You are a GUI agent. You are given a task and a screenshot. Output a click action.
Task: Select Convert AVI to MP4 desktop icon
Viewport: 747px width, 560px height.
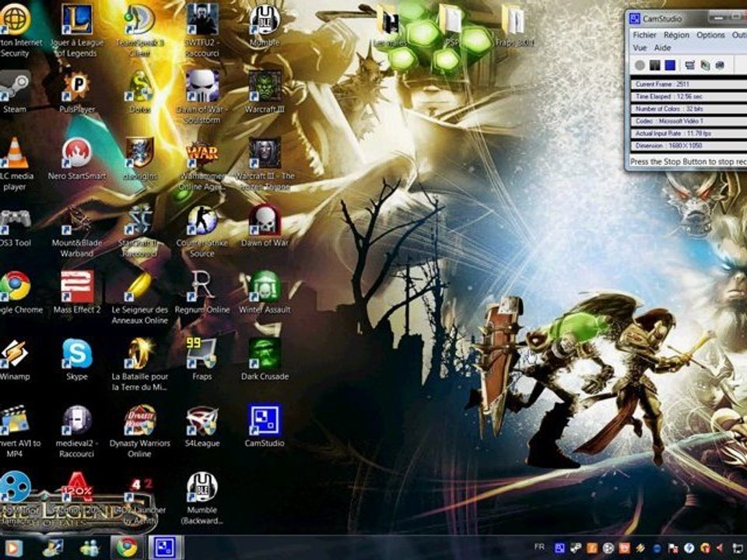(16, 432)
